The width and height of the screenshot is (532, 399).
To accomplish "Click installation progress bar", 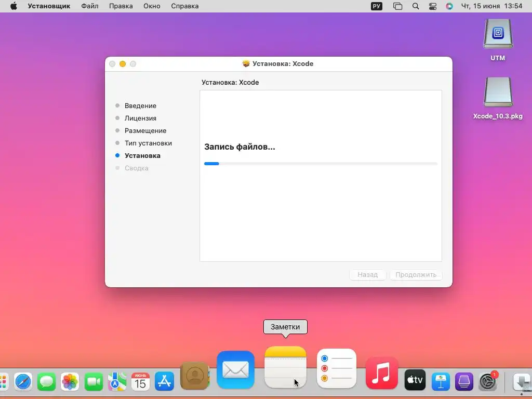I will click(x=321, y=164).
